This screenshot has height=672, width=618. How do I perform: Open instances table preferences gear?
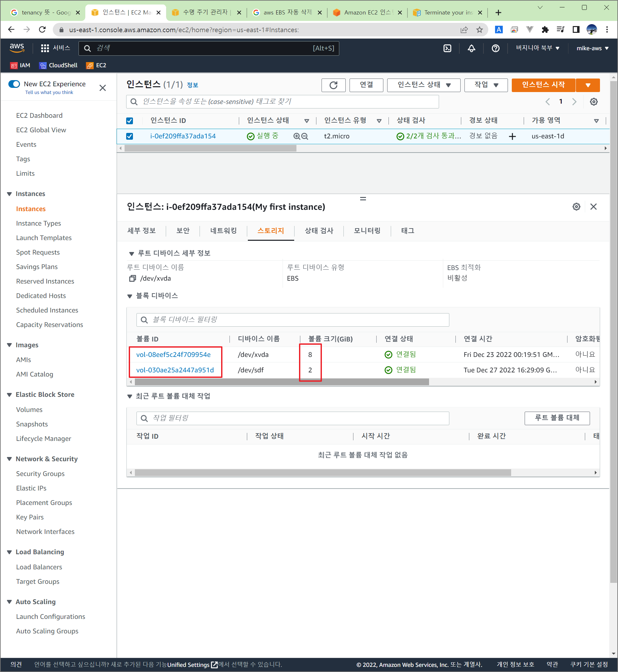point(594,102)
